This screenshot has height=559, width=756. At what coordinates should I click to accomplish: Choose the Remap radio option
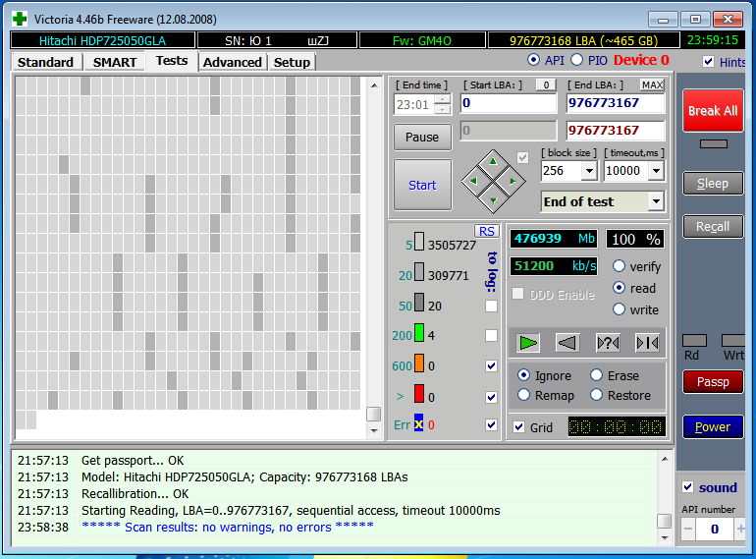[x=524, y=395]
